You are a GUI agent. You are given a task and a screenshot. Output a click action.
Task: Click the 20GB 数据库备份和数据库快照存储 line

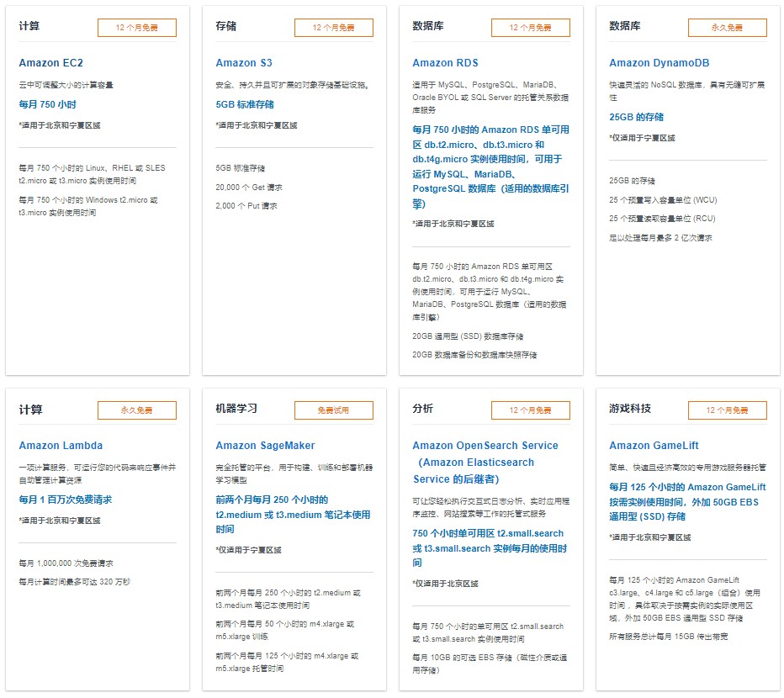coord(474,355)
